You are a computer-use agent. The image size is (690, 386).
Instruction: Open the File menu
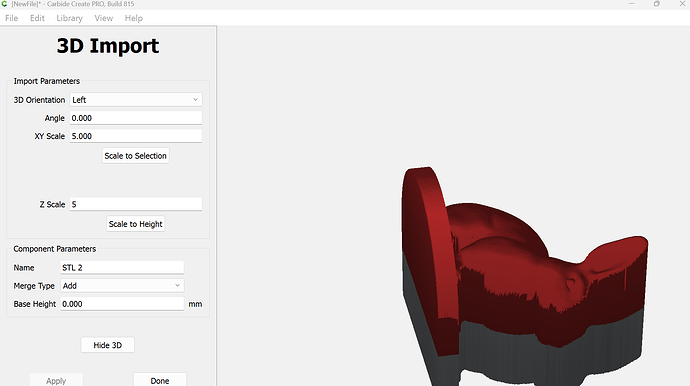pyautogui.click(x=12, y=18)
